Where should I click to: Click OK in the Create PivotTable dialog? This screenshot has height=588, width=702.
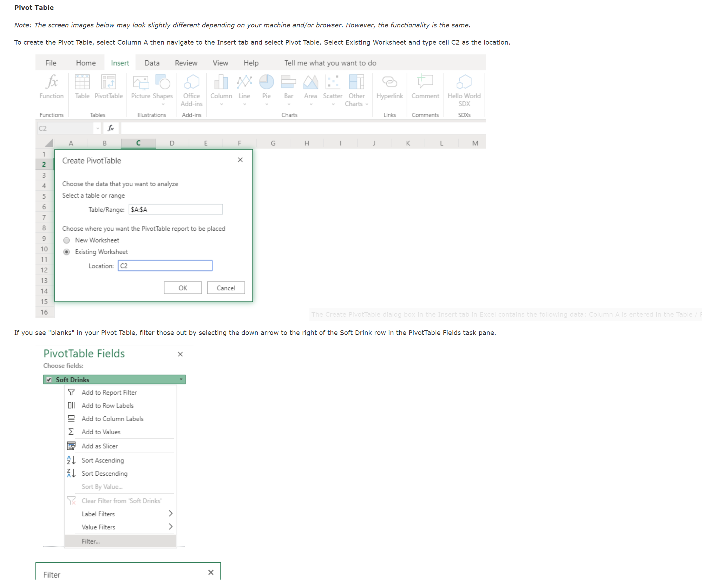(x=183, y=288)
